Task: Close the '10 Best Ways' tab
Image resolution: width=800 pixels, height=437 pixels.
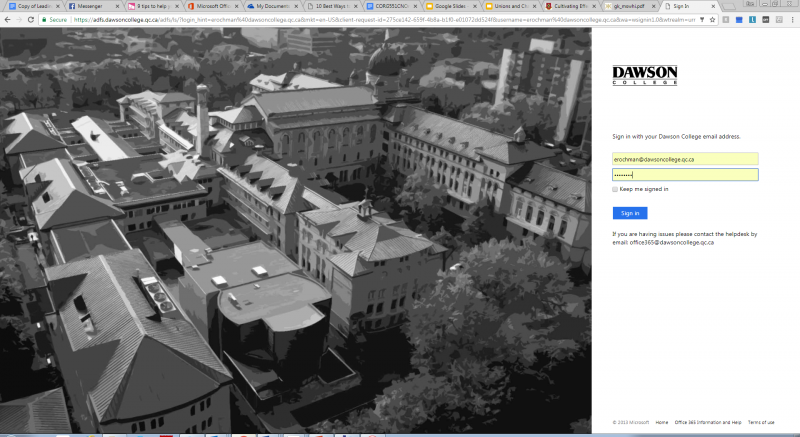Action: 356,6
